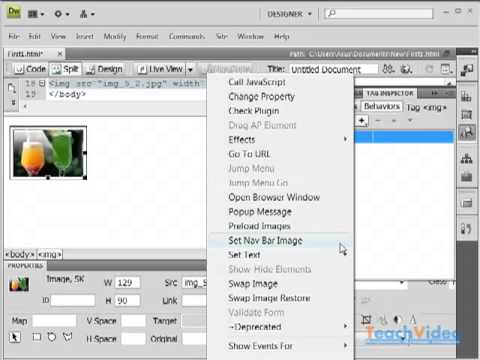Open the Insert menu
Screen dimensions: 480x360
click(84, 36)
